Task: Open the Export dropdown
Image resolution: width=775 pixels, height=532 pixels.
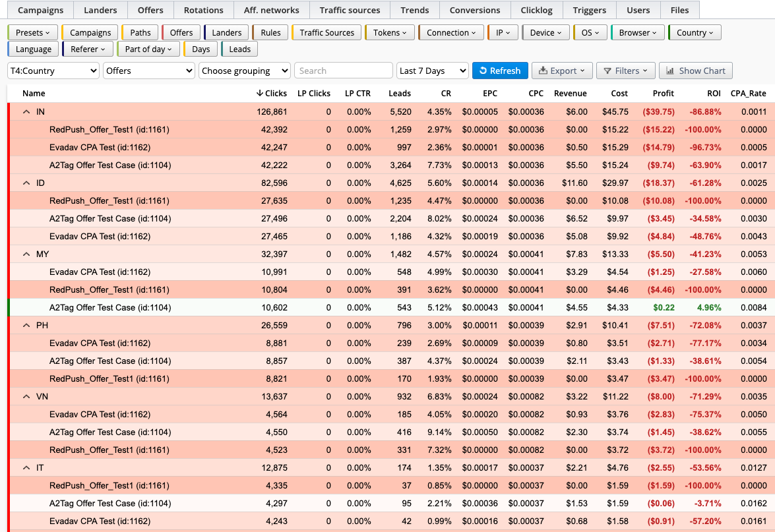Action: point(561,71)
